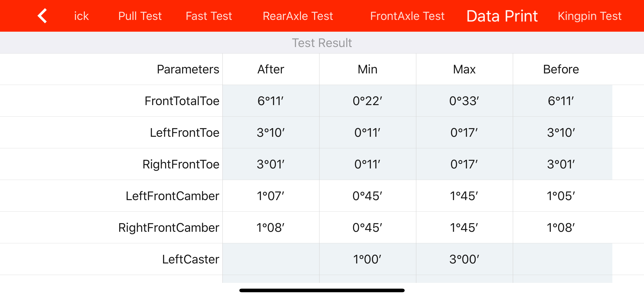Select the RearAxle Test tab

(x=298, y=16)
